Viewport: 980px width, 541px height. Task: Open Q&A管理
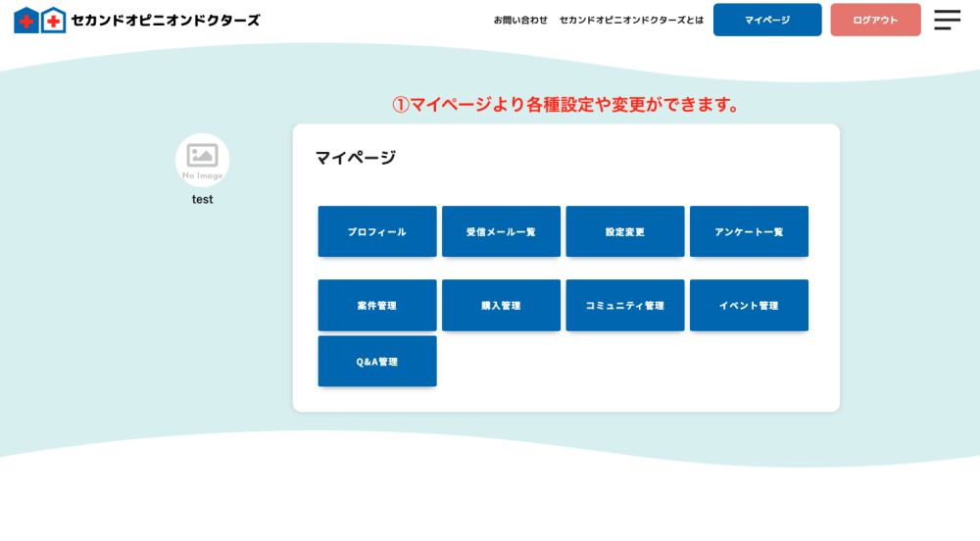(x=377, y=361)
